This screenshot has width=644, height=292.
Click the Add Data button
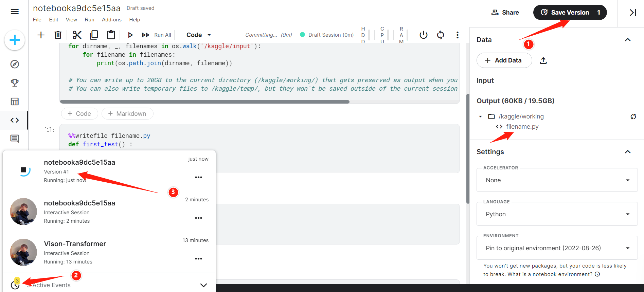click(504, 60)
